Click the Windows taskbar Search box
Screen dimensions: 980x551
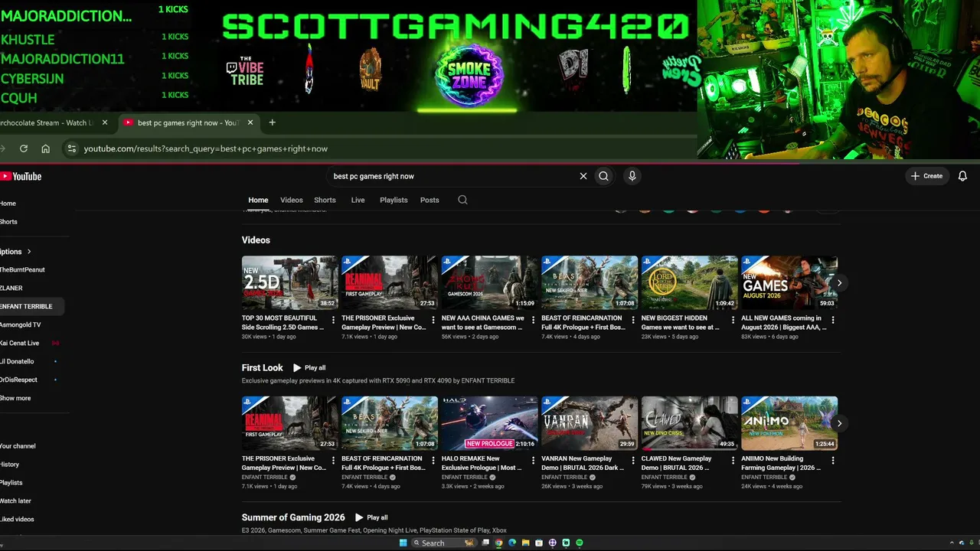[x=443, y=543]
